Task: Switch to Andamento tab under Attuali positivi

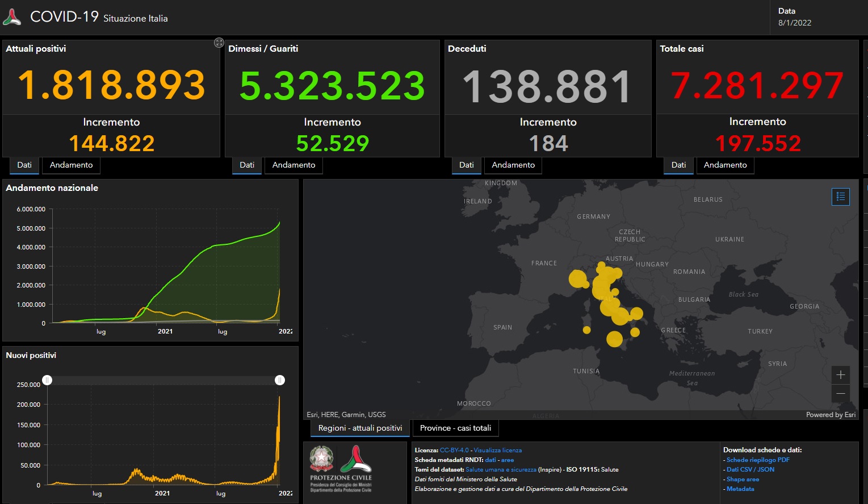Action: coord(71,165)
